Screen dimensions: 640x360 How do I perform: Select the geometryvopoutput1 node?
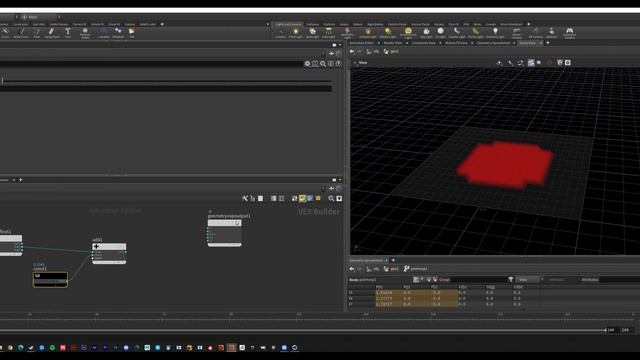click(x=224, y=233)
